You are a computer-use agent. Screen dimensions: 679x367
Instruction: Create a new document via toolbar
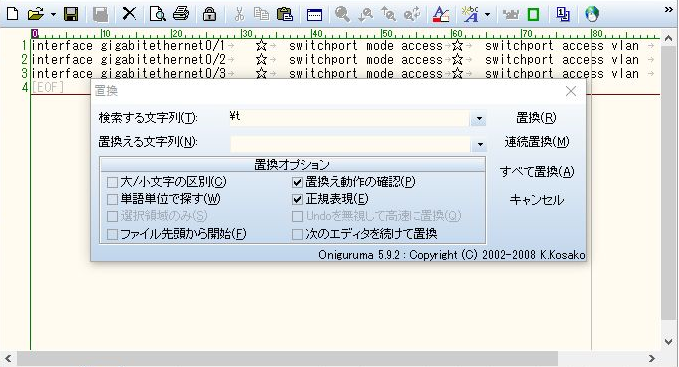coord(13,14)
